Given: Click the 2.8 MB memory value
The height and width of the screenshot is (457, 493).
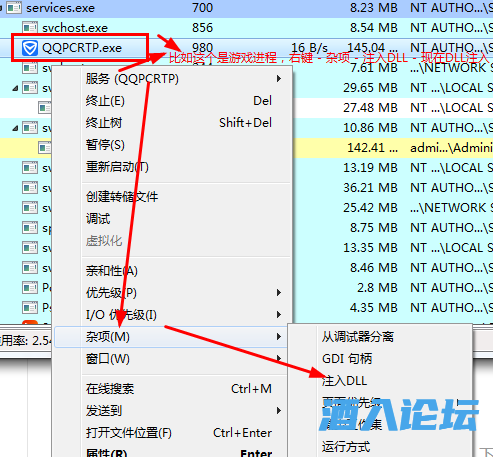Looking at the screenshot, I should (377, 288).
